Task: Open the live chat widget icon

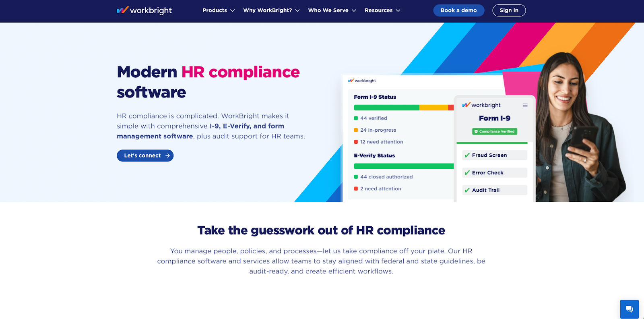Action: pos(630,309)
